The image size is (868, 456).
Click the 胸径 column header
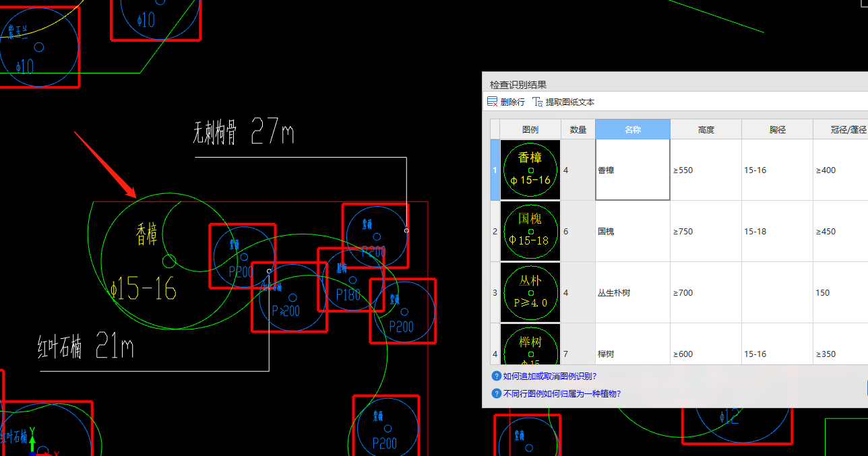click(x=777, y=129)
